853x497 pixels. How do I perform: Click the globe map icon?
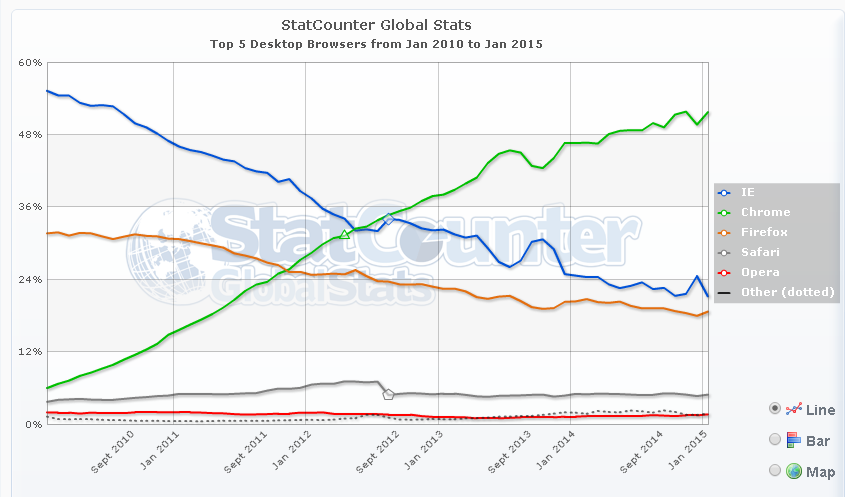point(794,471)
